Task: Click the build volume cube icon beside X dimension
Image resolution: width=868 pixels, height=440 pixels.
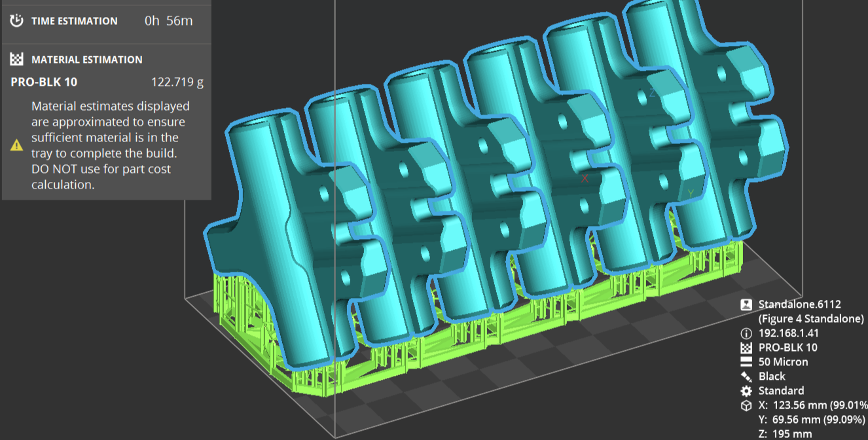Action: (746, 405)
